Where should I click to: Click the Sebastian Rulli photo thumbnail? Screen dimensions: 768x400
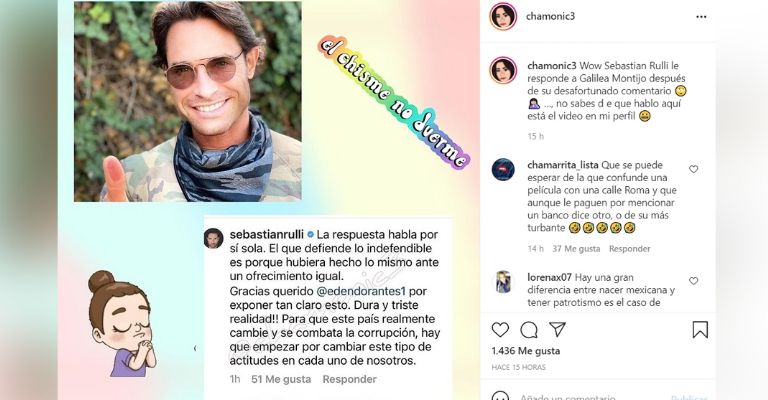click(x=188, y=101)
